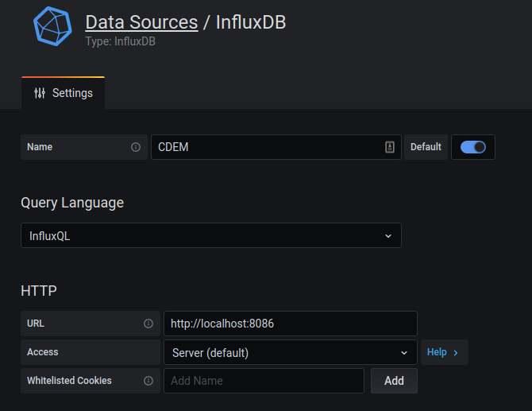Click the Help button beside Access
This screenshot has height=411, width=532.
click(445, 352)
